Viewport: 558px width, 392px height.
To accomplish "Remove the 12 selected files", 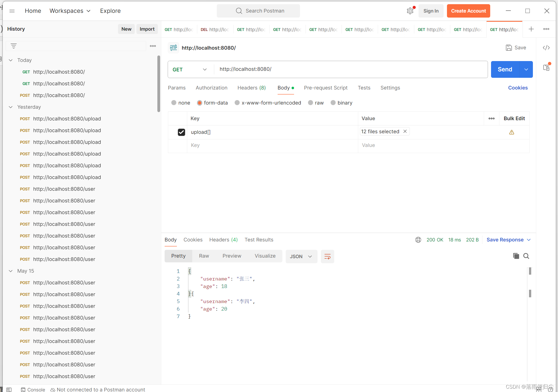I will click(405, 131).
